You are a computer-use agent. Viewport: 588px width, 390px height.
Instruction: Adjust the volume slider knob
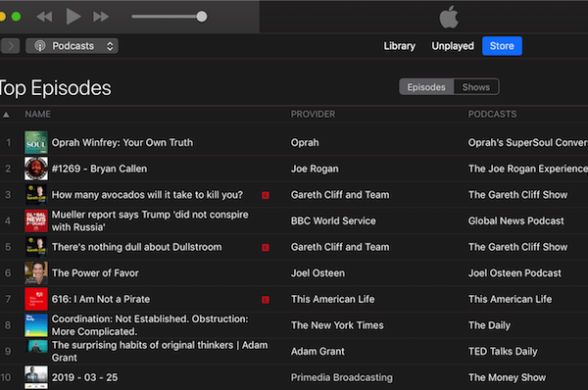point(202,17)
